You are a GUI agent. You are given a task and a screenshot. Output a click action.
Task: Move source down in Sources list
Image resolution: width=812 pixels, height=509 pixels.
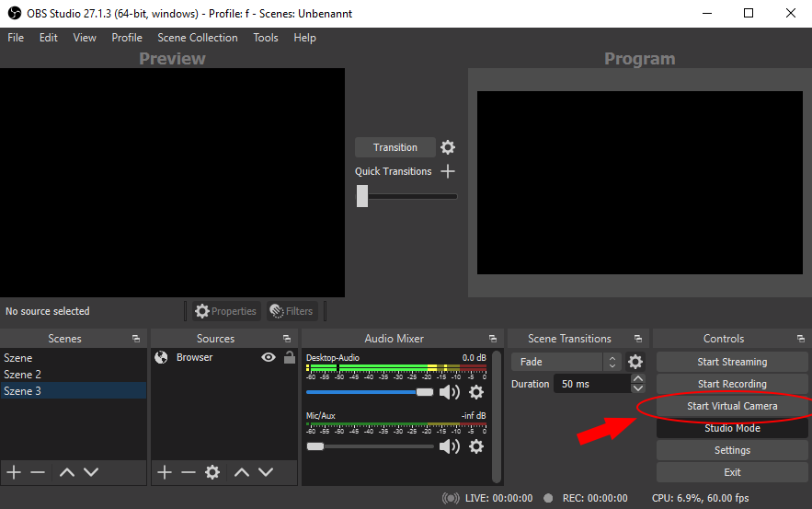266,472
